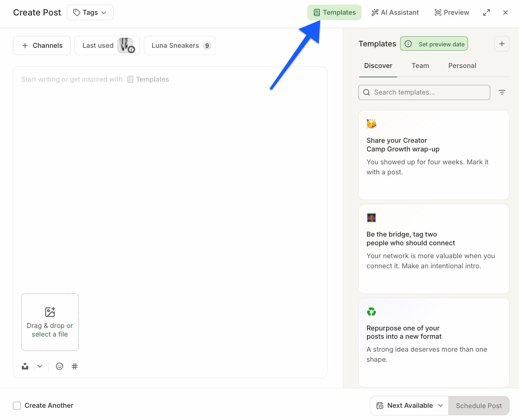Open the emoji picker
This screenshot has height=420, width=519.
[x=60, y=366]
